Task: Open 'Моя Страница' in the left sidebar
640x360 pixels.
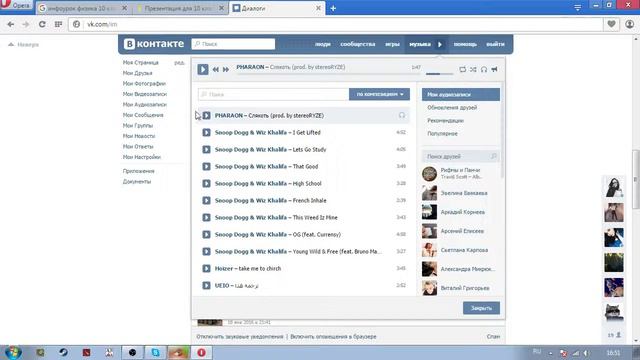Action: (140, 63)
